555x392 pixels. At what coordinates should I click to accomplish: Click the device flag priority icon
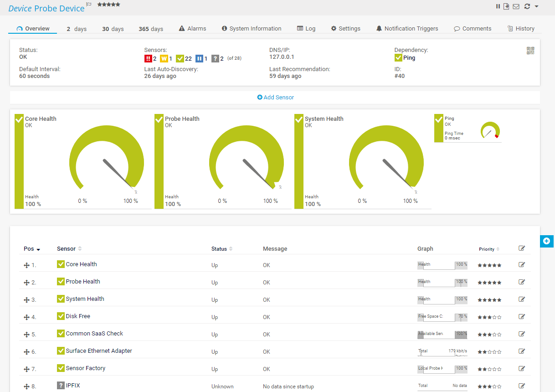pos(89,5)
